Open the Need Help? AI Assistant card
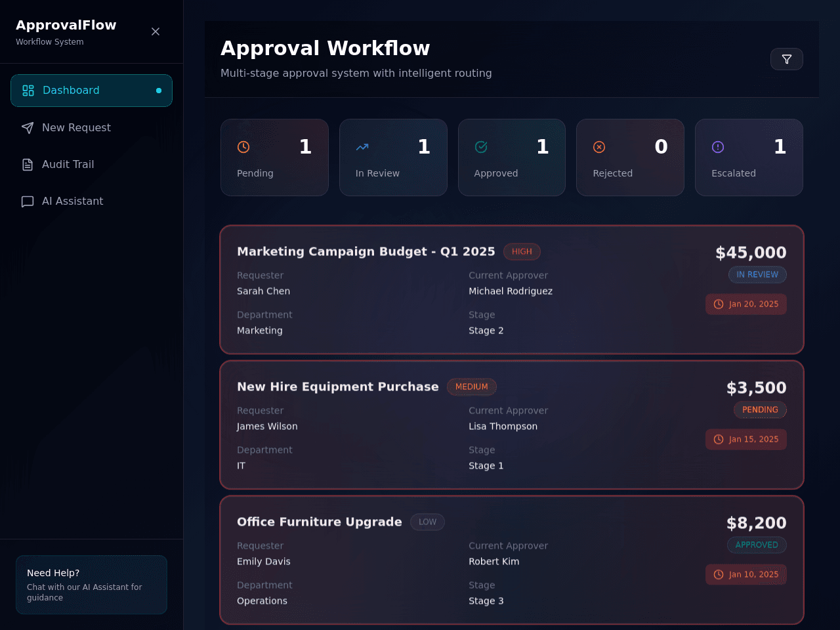The width and height of the screenshot is (840, 630). 91,585
